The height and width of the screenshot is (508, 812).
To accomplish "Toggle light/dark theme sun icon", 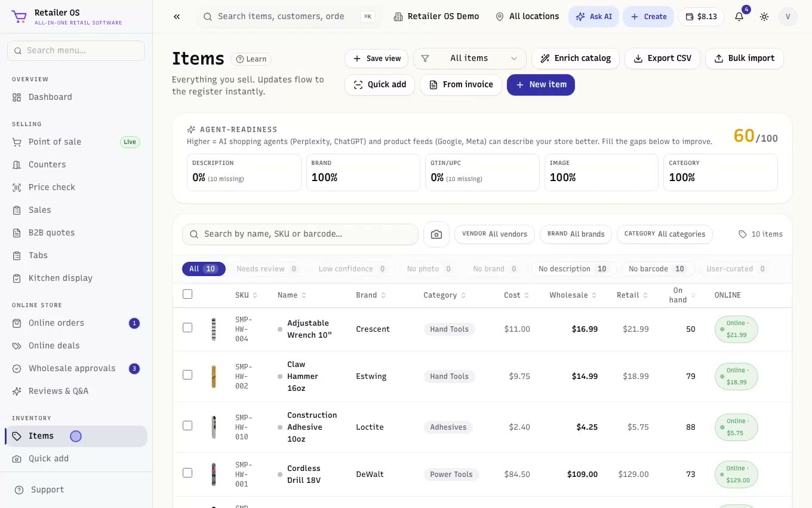I will tap(764, 17).
